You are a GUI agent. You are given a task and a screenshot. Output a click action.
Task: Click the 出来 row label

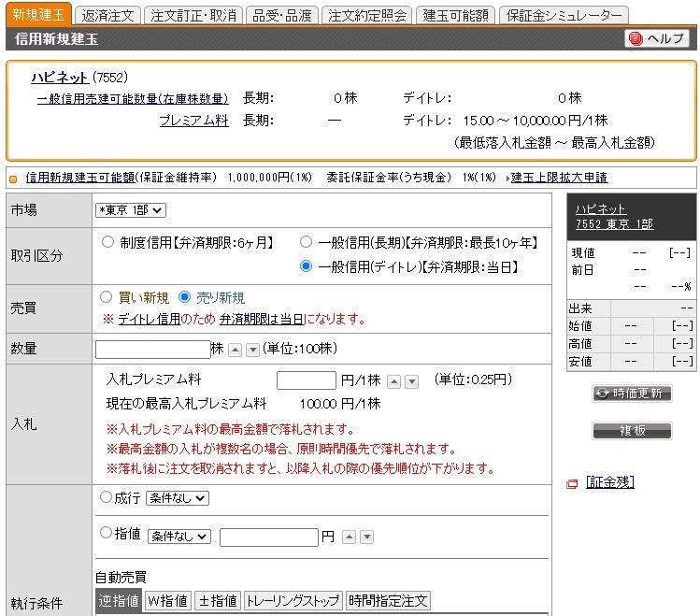580,308
